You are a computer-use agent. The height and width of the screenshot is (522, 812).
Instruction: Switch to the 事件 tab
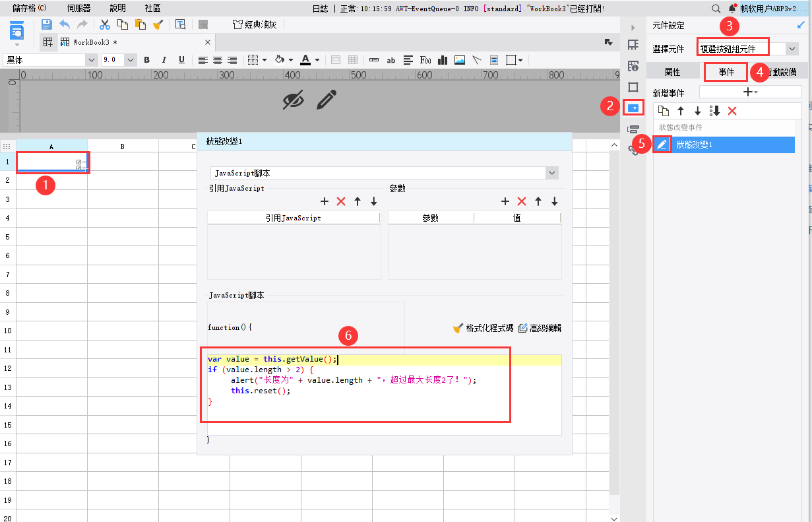[x=726, y=72]
